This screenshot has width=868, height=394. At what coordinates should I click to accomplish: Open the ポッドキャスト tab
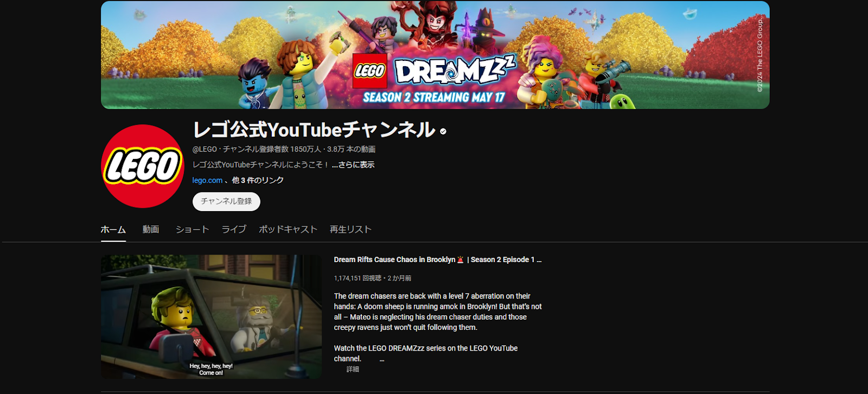click(x=288, y=230)
